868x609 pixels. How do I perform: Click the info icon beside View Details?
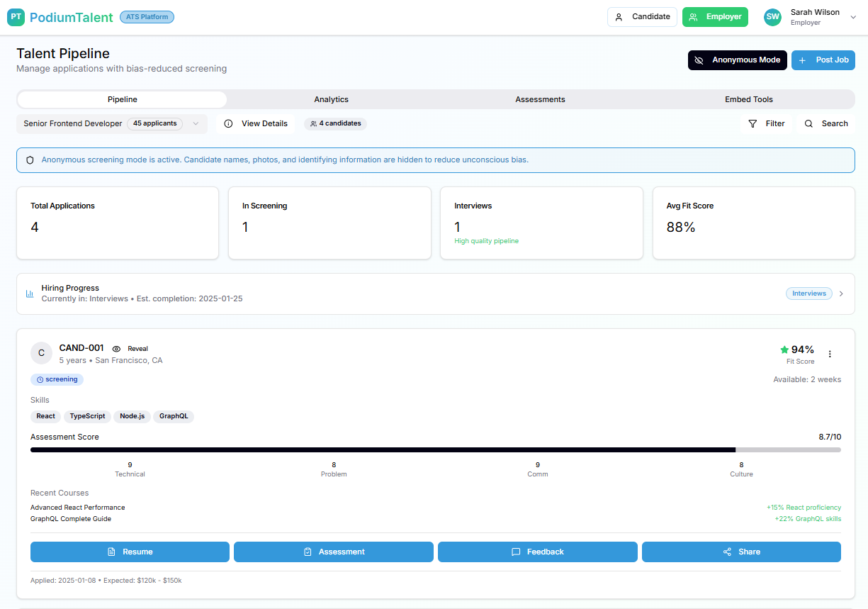228,123
